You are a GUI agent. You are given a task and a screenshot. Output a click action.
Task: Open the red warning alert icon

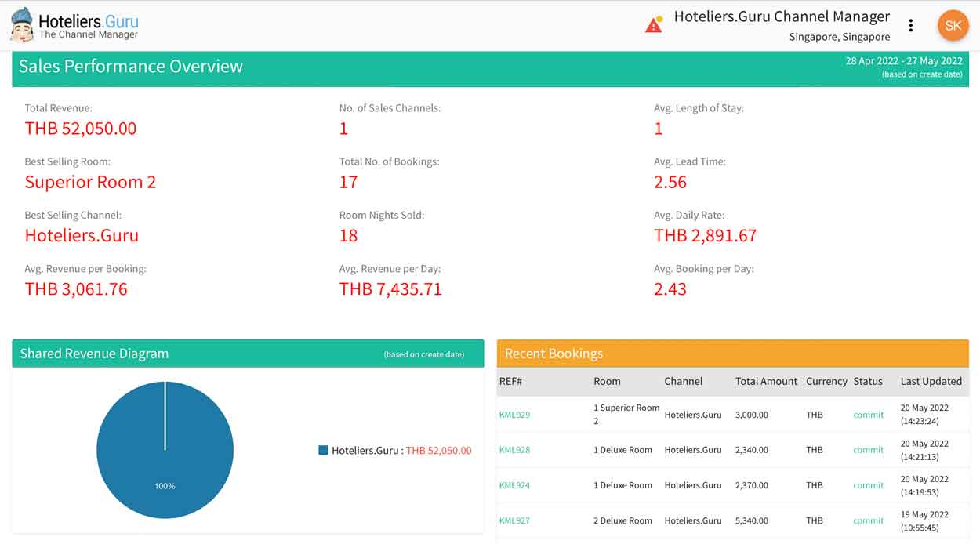click(x=654, y=24)
